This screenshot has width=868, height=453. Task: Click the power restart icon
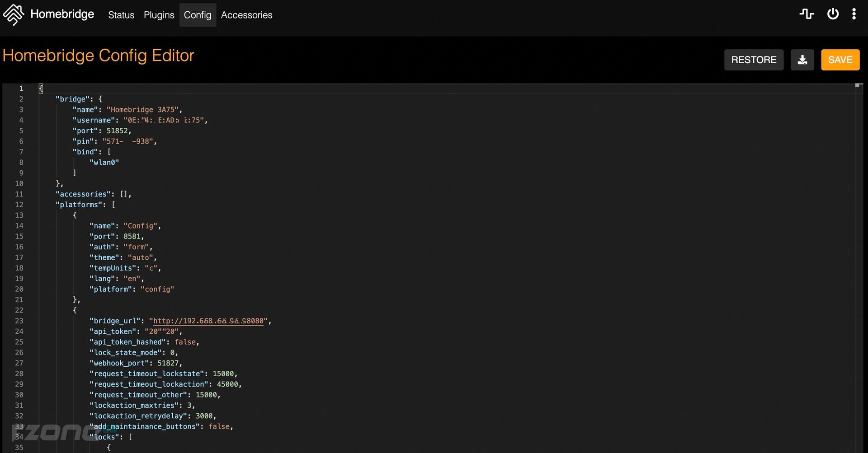point(833,14)
